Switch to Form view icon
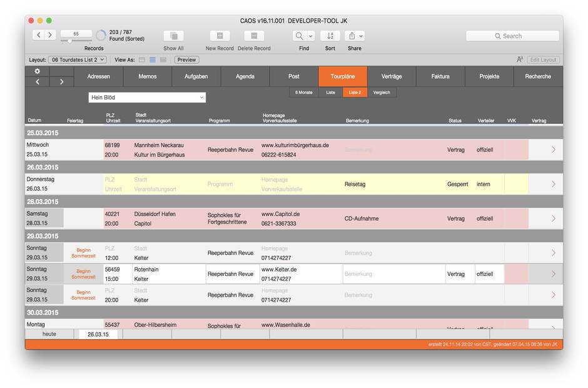 pyautogui.click(x=142, y=59)
